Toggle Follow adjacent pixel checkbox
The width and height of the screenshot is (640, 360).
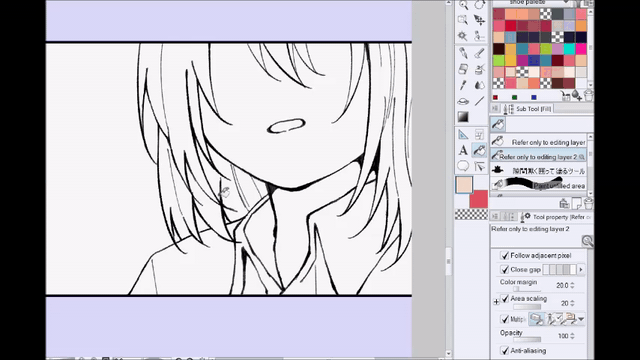click(x=504, y=256)
